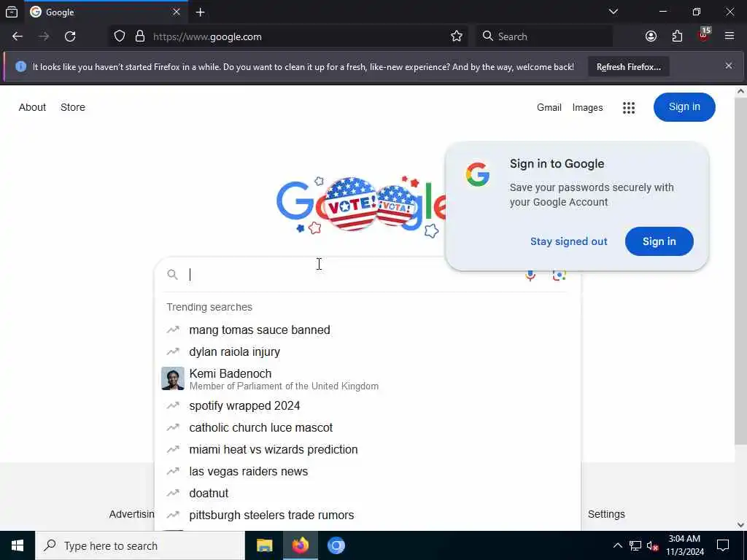Click the Firefox taskbar icon
747x560 pixels.
[300, 545]
